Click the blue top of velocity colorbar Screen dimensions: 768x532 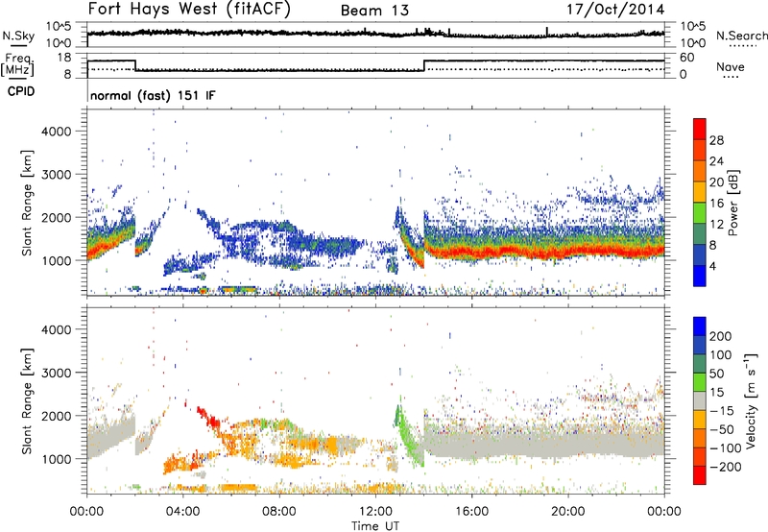coord(700,326)
